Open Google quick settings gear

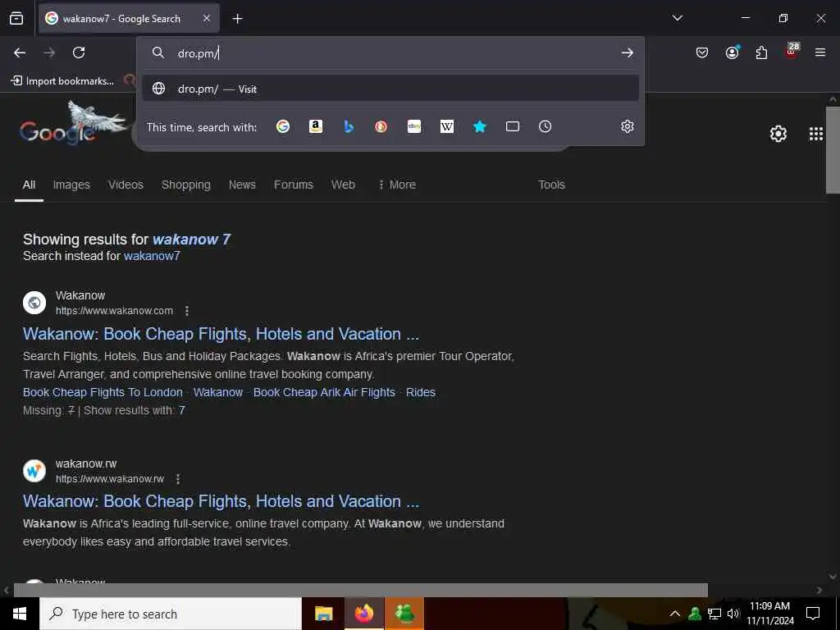778,134
